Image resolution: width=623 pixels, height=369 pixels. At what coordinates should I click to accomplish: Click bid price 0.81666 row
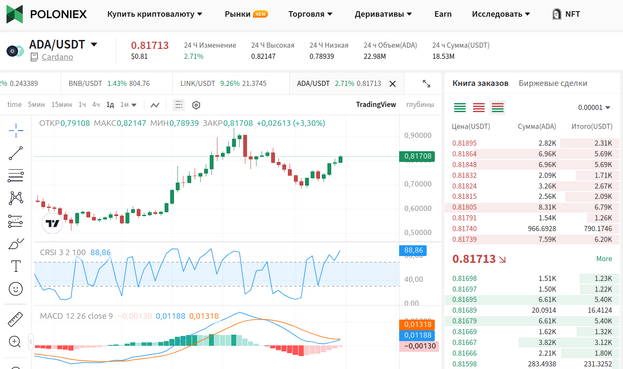point(532,353)
